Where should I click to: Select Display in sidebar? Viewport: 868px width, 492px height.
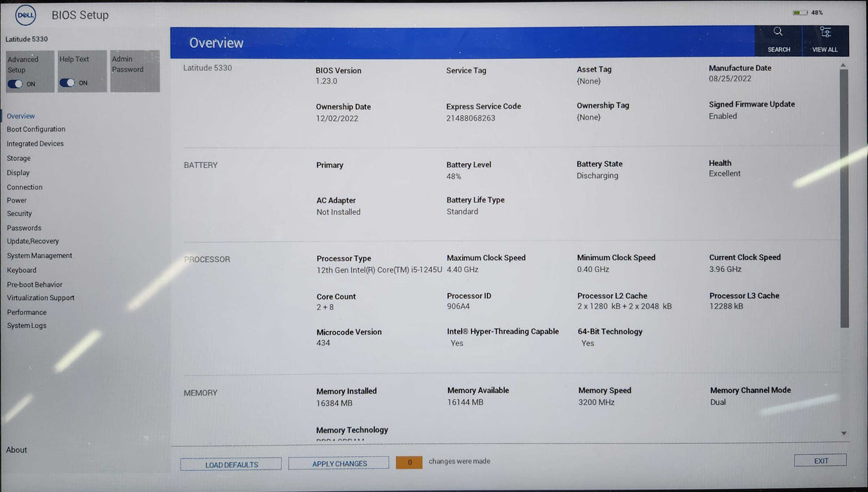pos(18,172)
